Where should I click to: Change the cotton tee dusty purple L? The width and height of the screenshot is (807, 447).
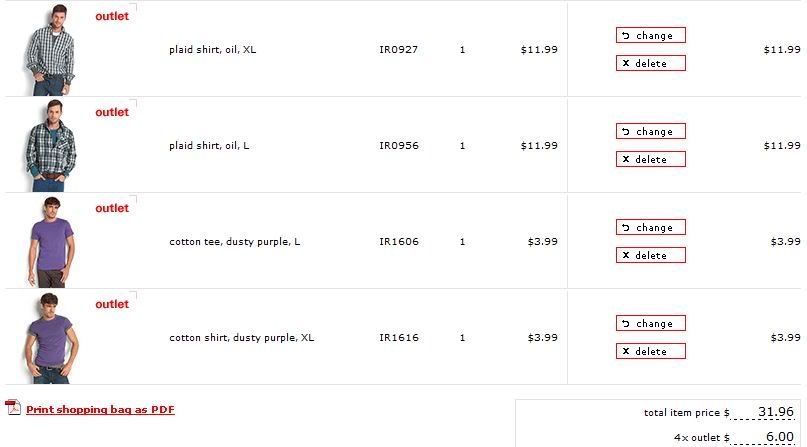coord(651,227)
